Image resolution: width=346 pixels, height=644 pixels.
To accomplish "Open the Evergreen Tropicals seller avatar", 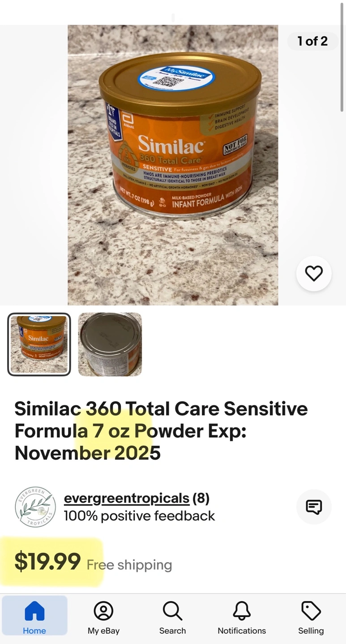I will pos(35,507).
